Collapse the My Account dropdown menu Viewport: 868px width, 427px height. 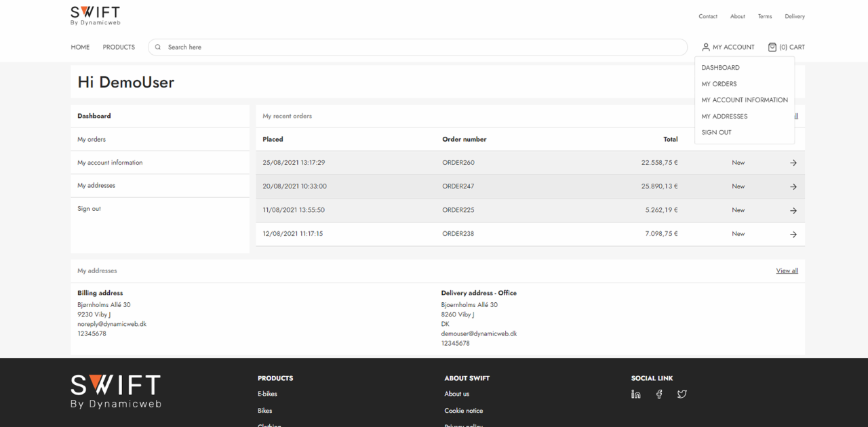pyautogui.click(x=728, y=47)
